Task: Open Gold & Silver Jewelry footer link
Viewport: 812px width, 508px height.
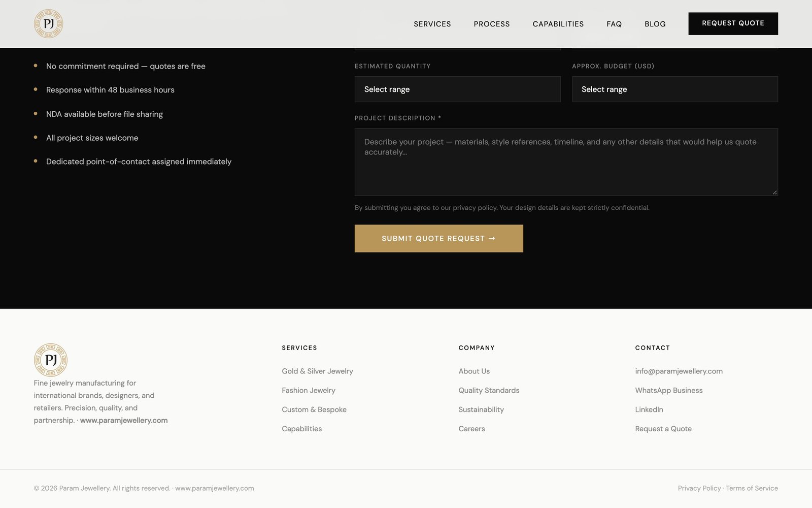Action: (x=318, y=371)
